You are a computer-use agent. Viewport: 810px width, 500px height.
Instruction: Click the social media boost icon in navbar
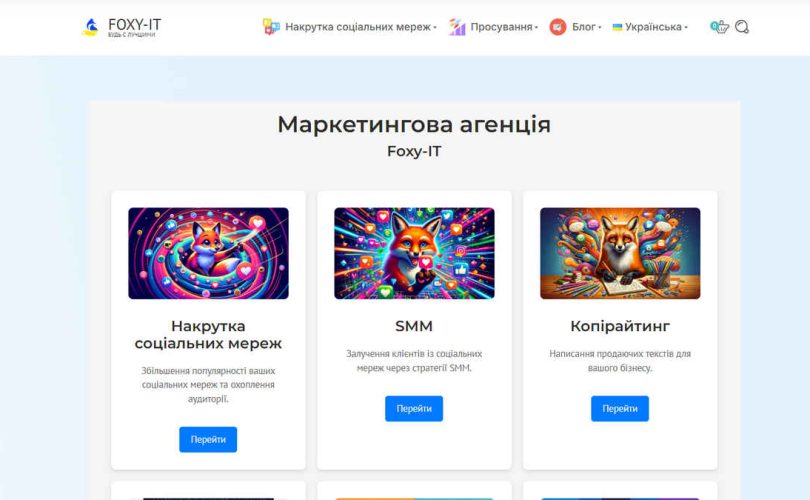point(271,26)
